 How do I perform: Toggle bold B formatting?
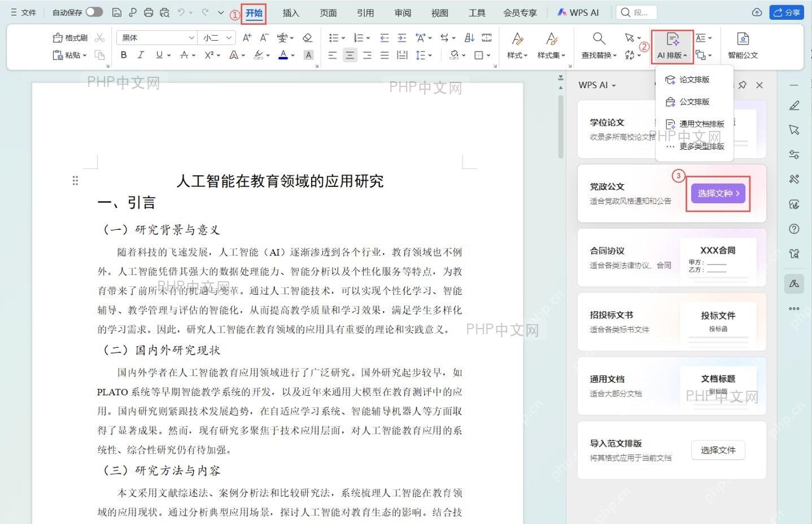tap(124, 55)
